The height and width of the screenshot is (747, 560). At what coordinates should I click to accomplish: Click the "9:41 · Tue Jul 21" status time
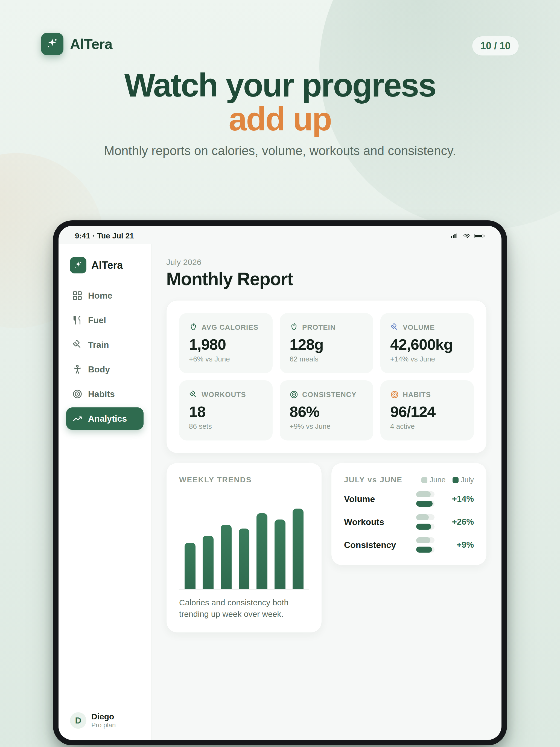pyautogui.click(x=104, y=236)
